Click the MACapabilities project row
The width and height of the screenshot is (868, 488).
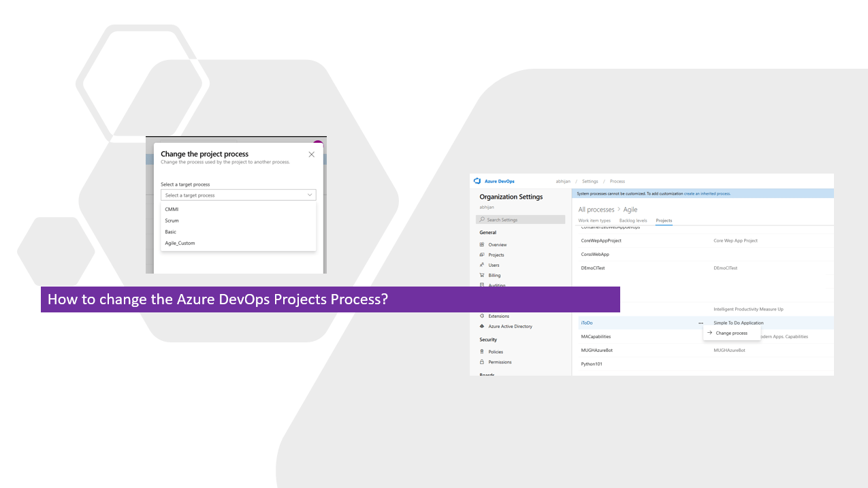(706, 336)
